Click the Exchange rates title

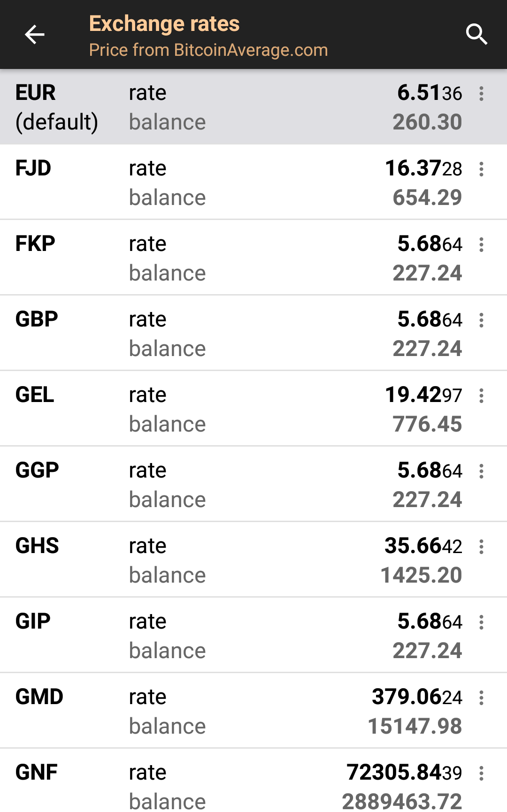pos(164,23)
